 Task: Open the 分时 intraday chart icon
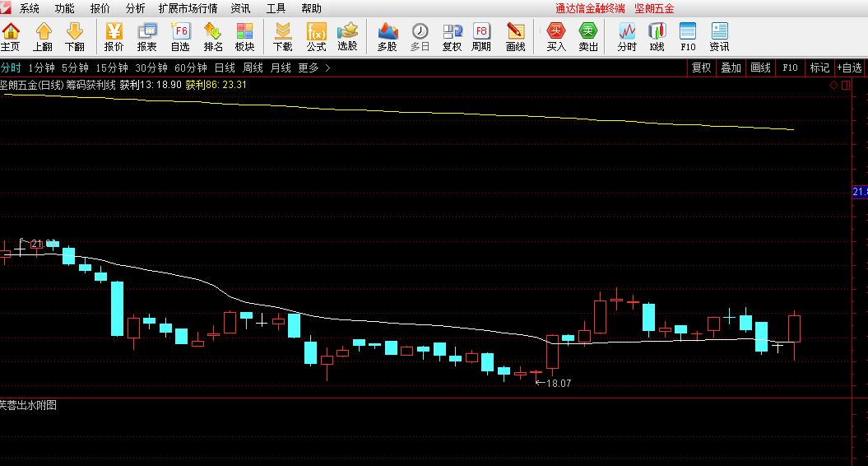[627, 37]
